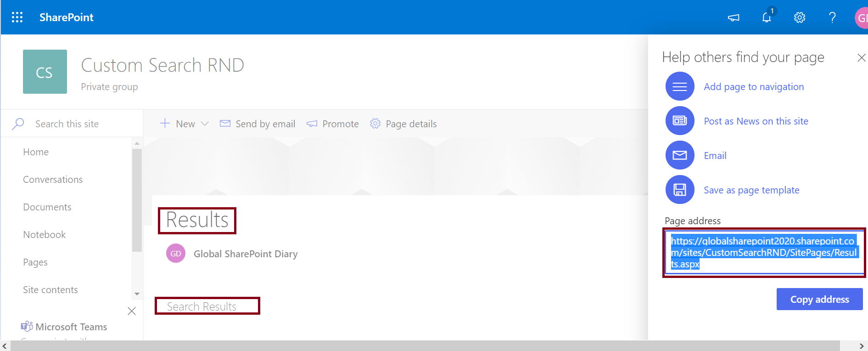
Task: Click the Copy address button
Action: (819, 299)
